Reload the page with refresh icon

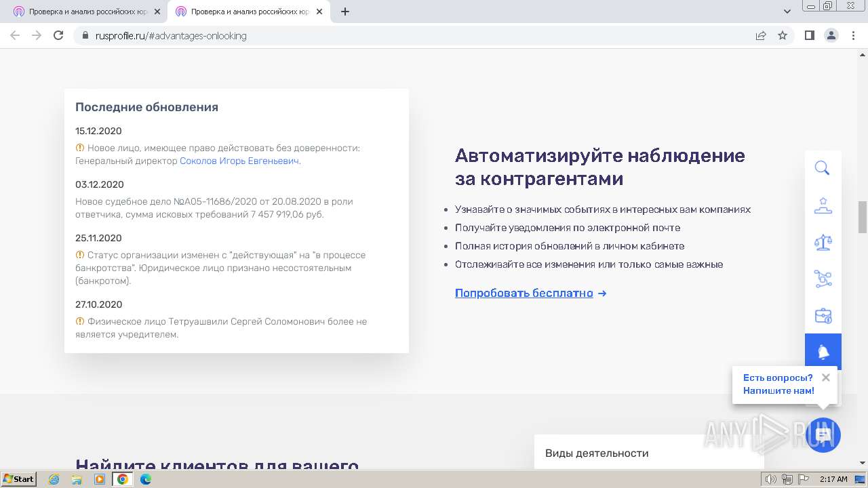pos(59,36)
